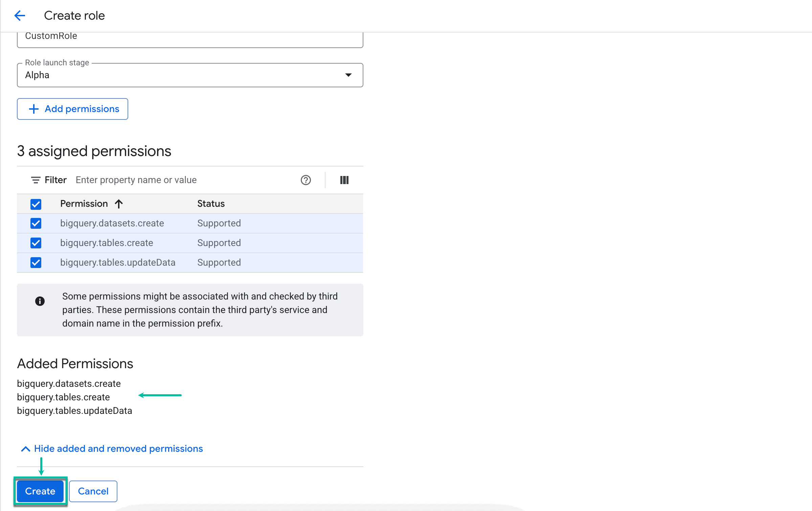Click the Cancel button

93,491
